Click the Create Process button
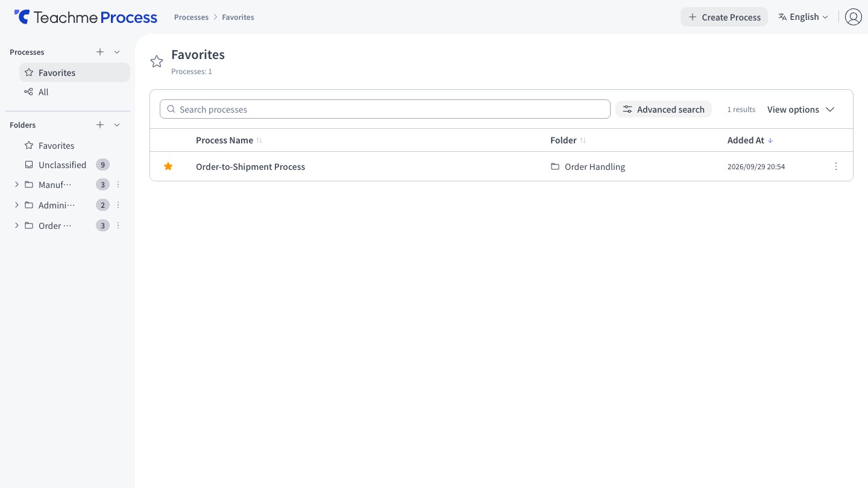The image size is (868, 488). pyautogui.click(x=724, y=17)
